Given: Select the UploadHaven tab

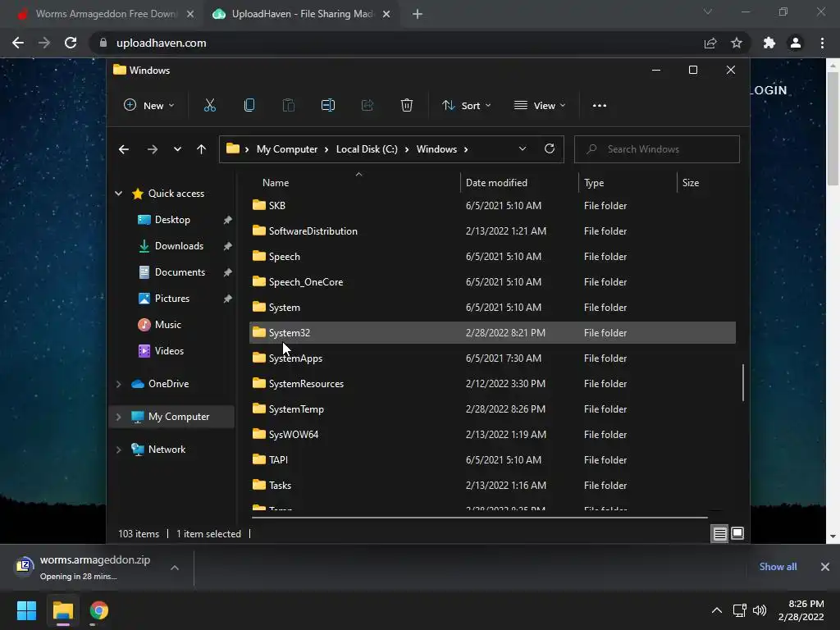Looking at the screenshot, I should point(301,14).
